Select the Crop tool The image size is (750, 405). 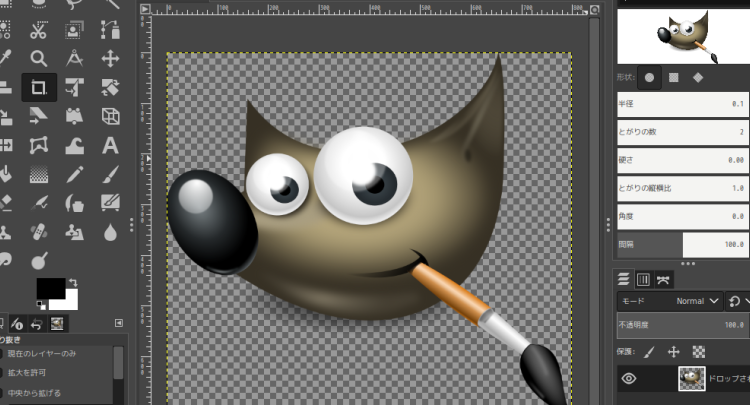(x=39, y=87)
